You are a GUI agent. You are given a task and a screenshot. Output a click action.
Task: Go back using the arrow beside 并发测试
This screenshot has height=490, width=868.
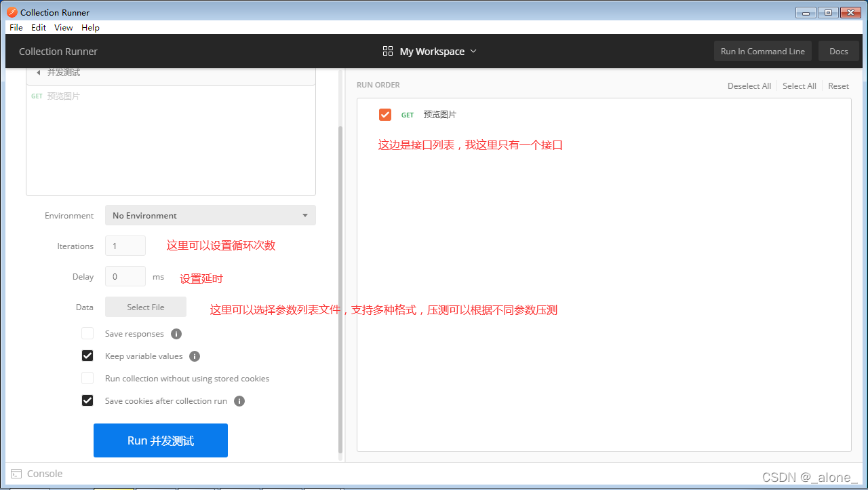click(38, 73)
